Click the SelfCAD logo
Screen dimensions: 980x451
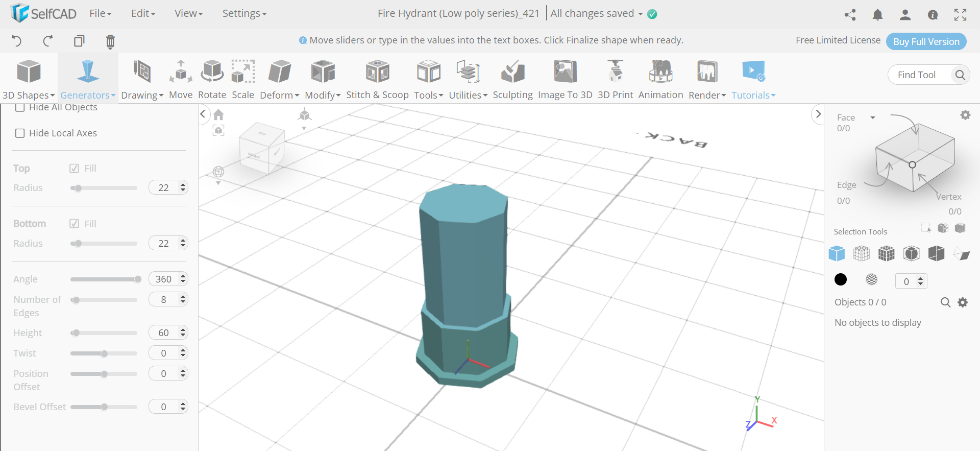pyautogui.click(x=43, y=13)
